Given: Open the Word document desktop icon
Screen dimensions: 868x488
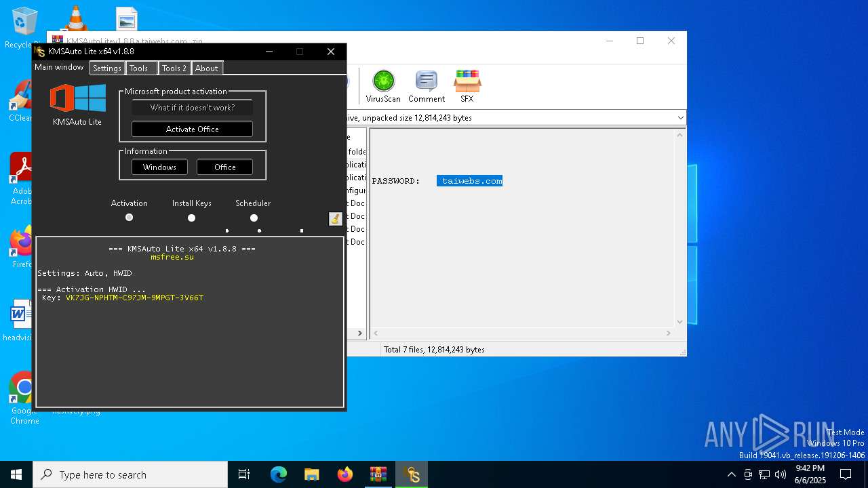Looking at the screenshot, I should tap(20, 321).
